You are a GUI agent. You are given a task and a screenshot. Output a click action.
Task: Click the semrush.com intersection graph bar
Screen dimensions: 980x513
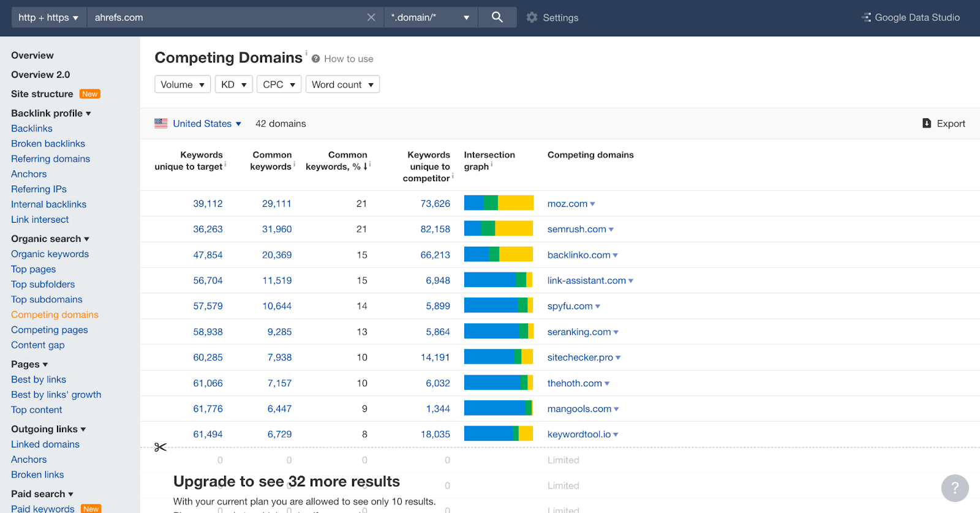point(498,229)
